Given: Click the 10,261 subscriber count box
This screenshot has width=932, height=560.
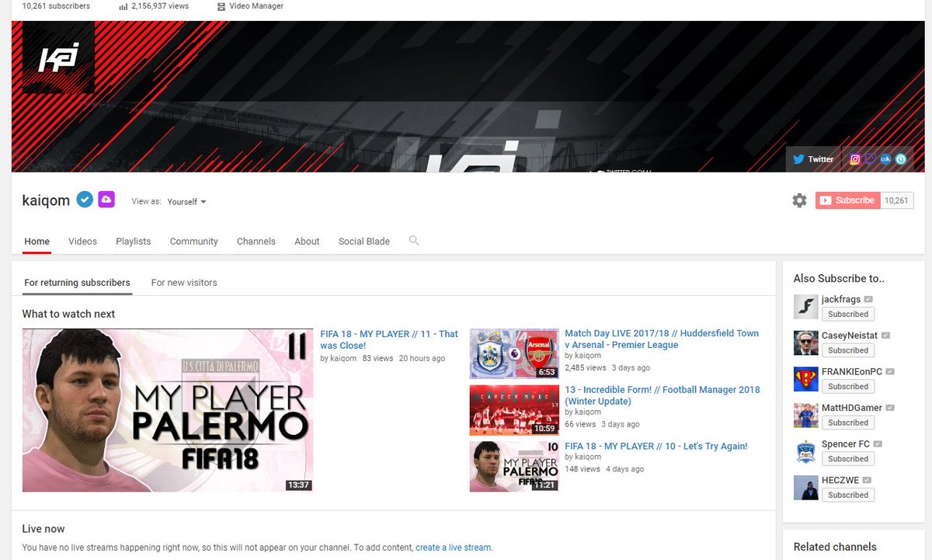Looking at the screenshot, I should tap(896, 200).
